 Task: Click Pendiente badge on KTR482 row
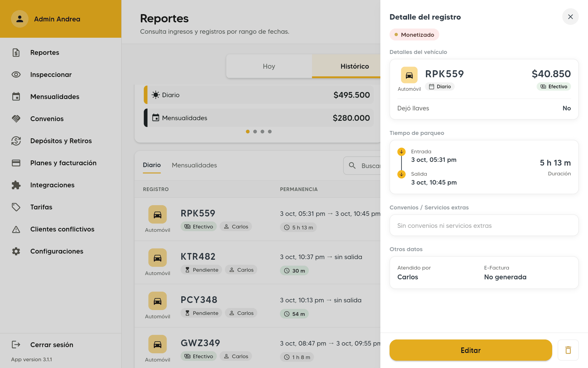click(x=201, y=270)
